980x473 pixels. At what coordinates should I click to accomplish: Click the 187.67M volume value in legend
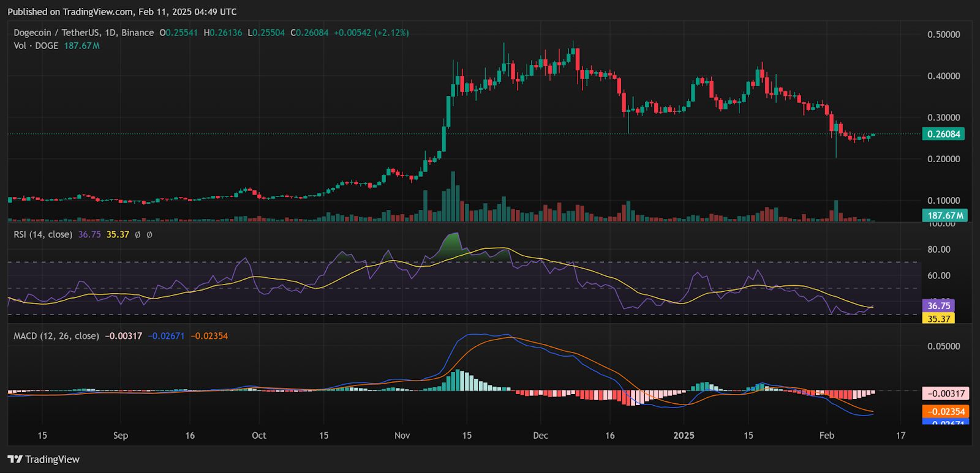[x=82, y=46]
